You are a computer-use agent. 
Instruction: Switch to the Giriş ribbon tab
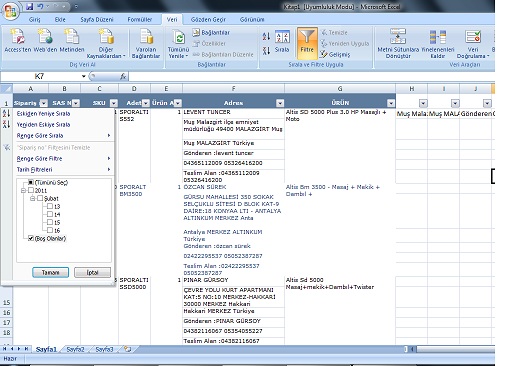pyautogui.click(x=34, y=19)
